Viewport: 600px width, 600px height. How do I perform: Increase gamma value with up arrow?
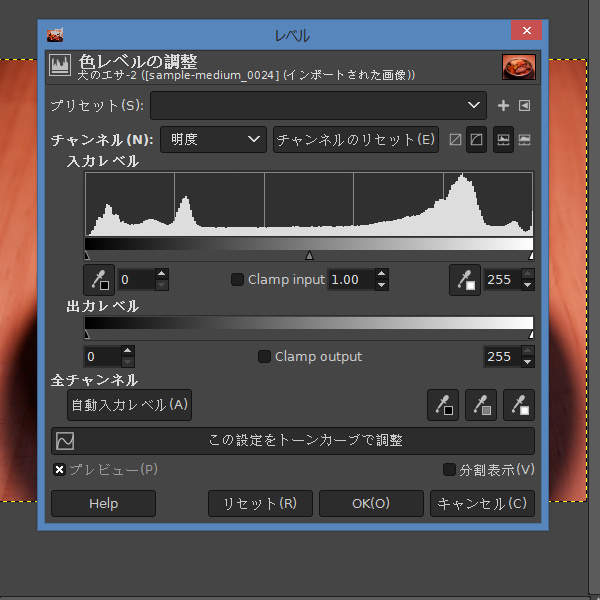point(381,274)
